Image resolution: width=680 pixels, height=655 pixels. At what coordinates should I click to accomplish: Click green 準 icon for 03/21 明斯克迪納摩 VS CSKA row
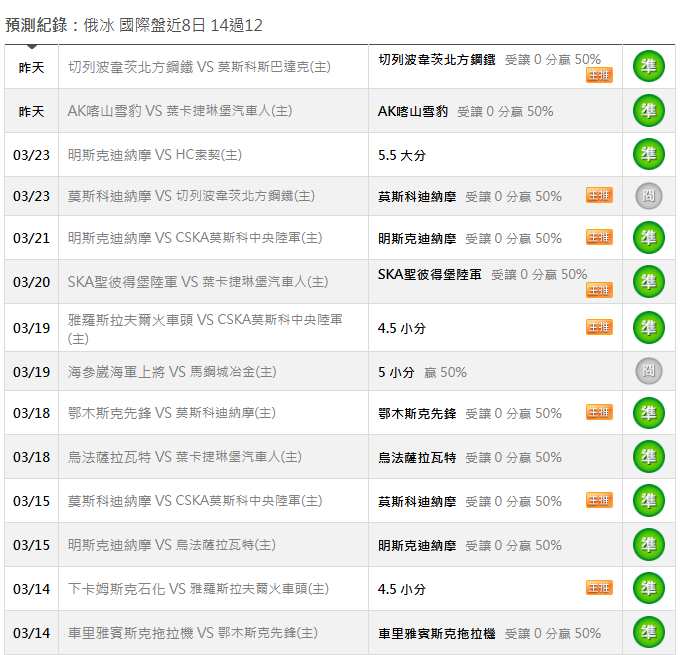649,238
